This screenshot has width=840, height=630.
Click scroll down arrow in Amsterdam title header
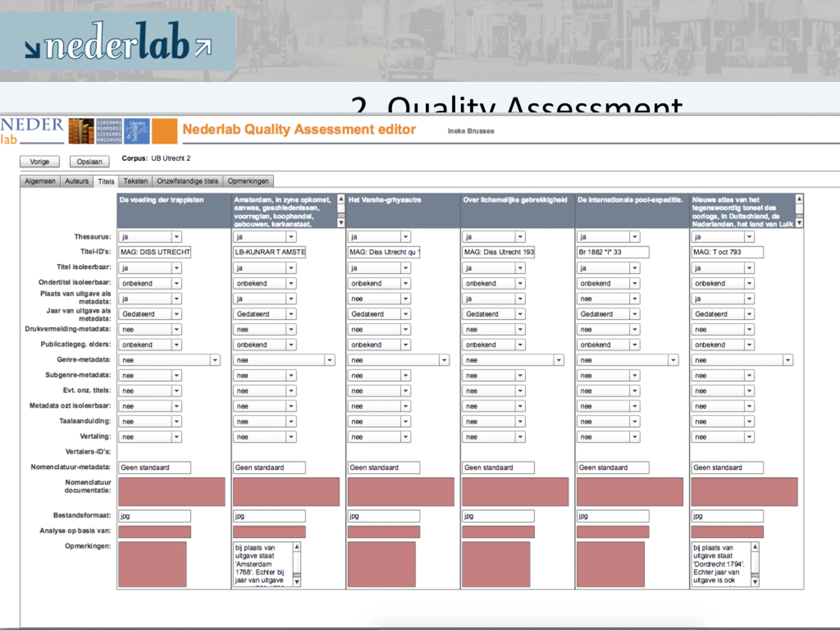pos(341,223)
